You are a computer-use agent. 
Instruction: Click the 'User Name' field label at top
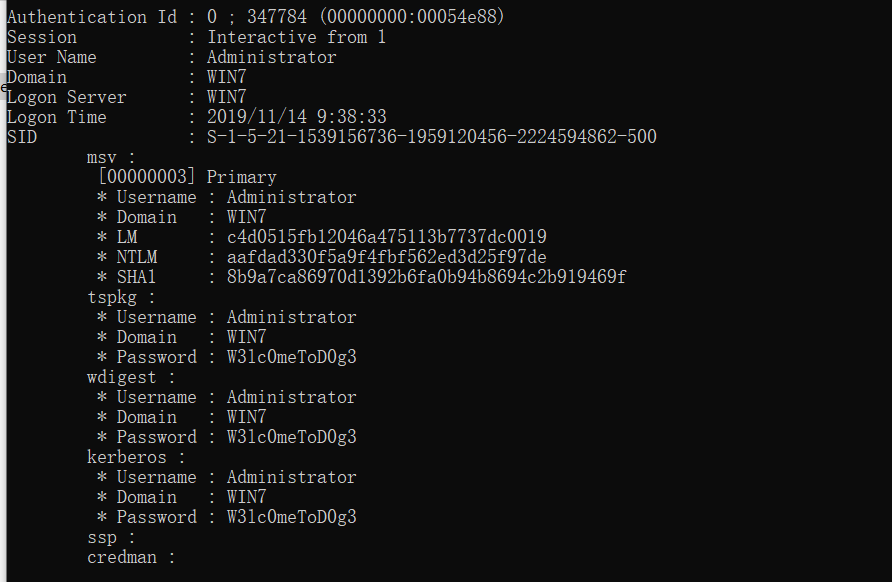pos(52,57)
